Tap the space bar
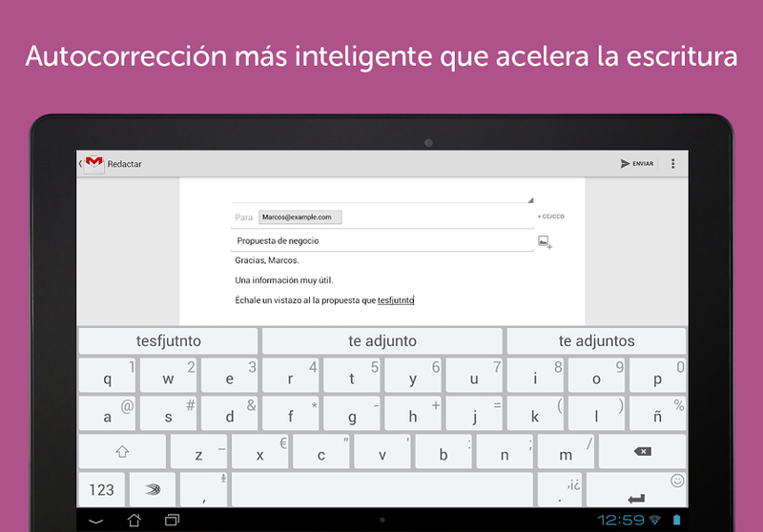The height and width of the screenshot is (532, 763). (382, 490)
